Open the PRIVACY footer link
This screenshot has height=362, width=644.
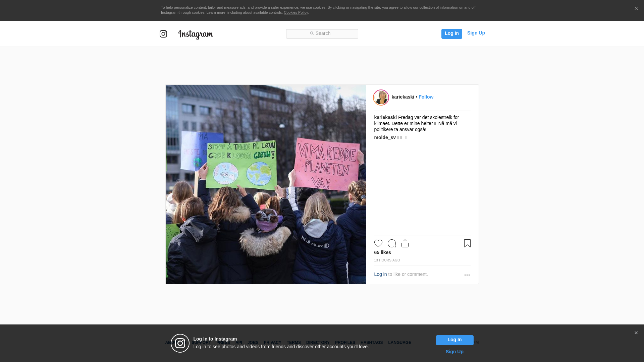272,343
